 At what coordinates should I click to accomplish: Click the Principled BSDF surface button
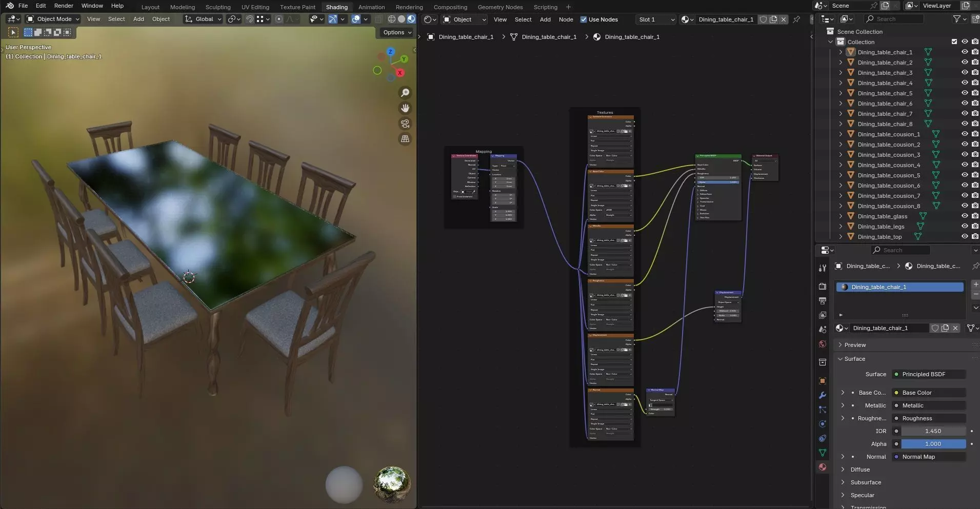929,374
